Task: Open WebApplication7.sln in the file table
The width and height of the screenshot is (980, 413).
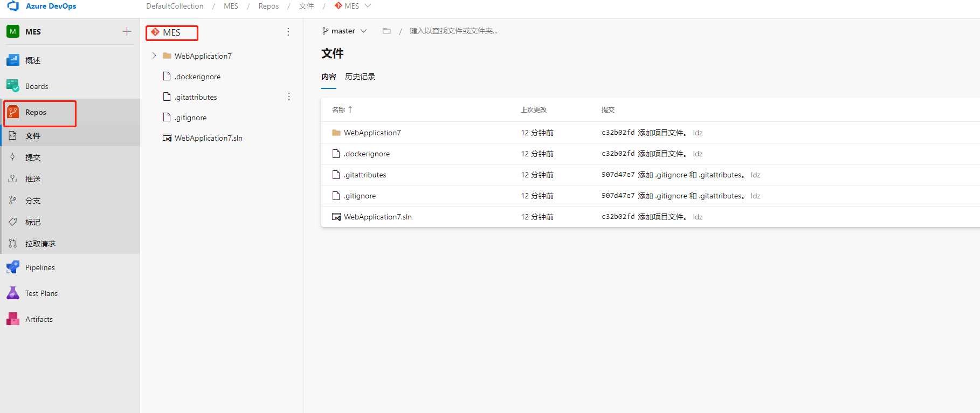Action: click(377, 217)
